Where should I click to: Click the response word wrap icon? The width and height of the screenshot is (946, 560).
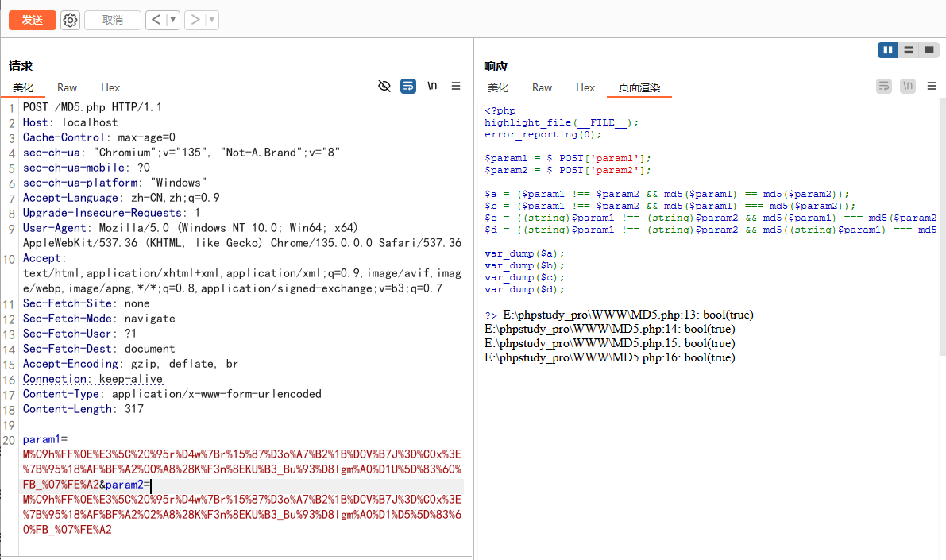click(x=884, y=86)
